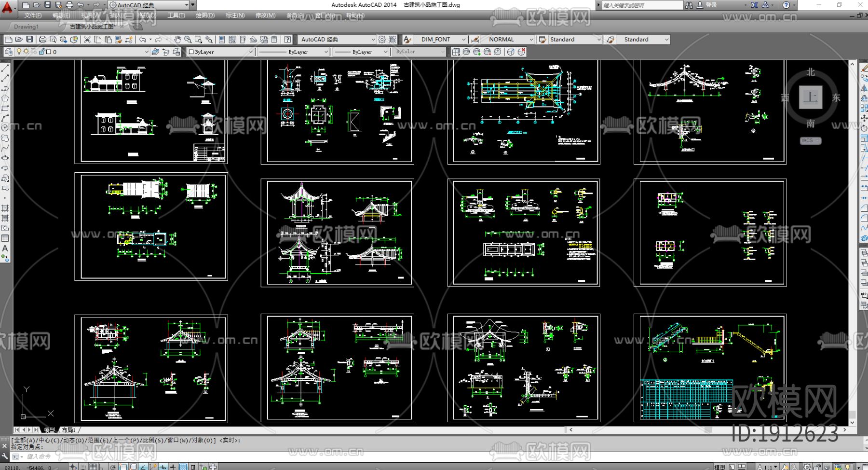Select the Multiline Text tool
This screenshot has height=470, width=868.
click(5, 249)
